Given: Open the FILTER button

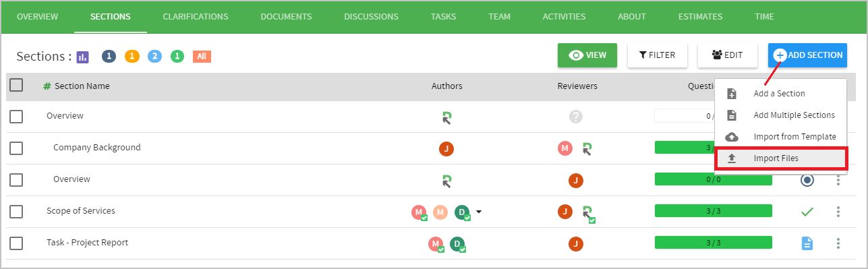Looking at the screenshot, I should 658,55.
